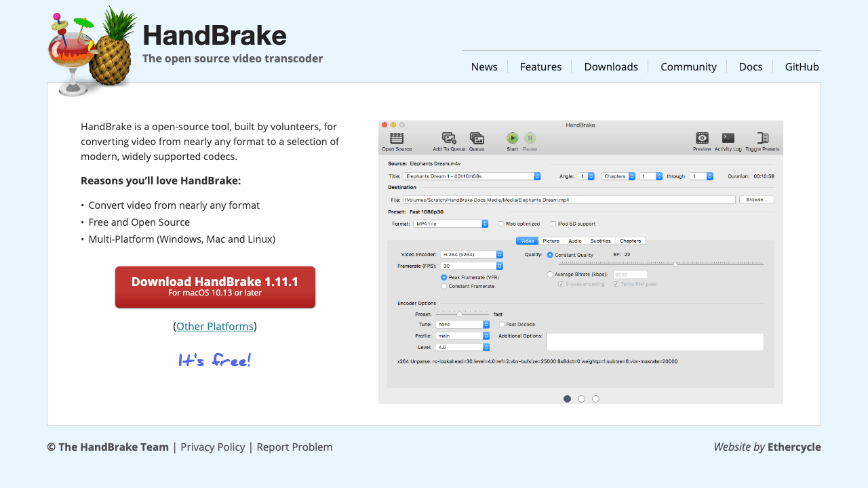Open the GitHub menu item

pos(802,66)
